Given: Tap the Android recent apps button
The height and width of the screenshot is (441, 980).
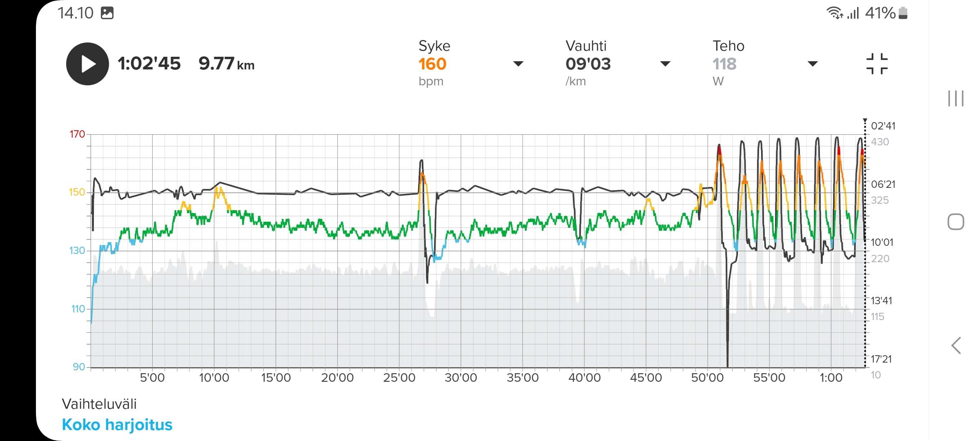Looking at the screenshot, I should (x=955, y=98).
